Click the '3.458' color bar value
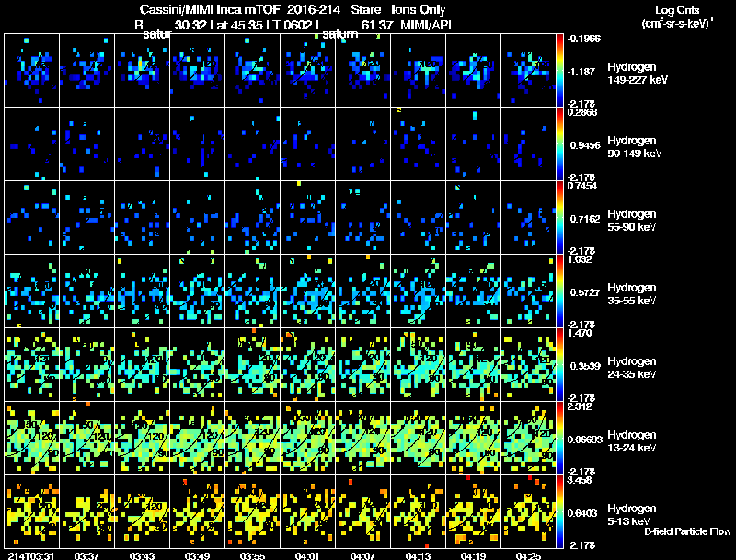Image resolution: width=736 pixels, height=560 pixels. (580, 480)
